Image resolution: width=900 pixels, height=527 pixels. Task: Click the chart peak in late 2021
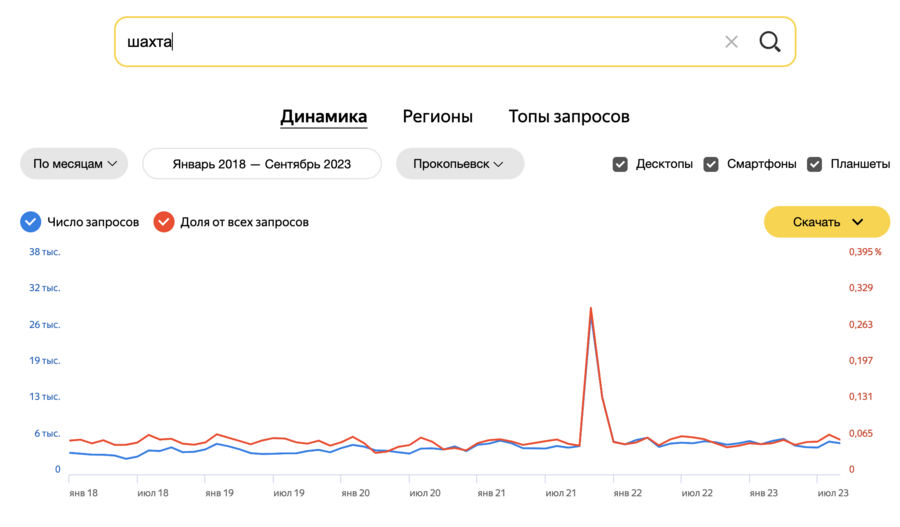click(x=591, y=308)
